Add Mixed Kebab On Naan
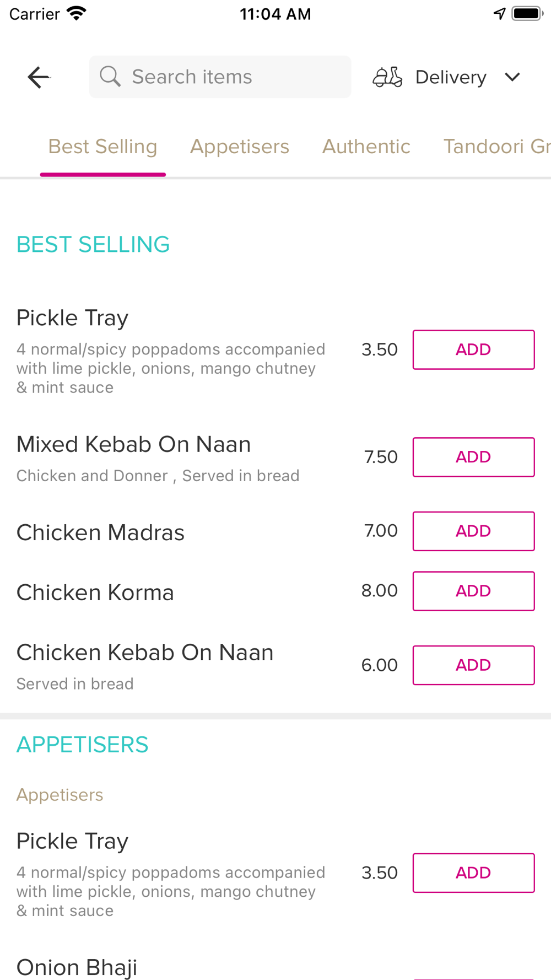Screen dimensions: 551x980 coord(473,457)
